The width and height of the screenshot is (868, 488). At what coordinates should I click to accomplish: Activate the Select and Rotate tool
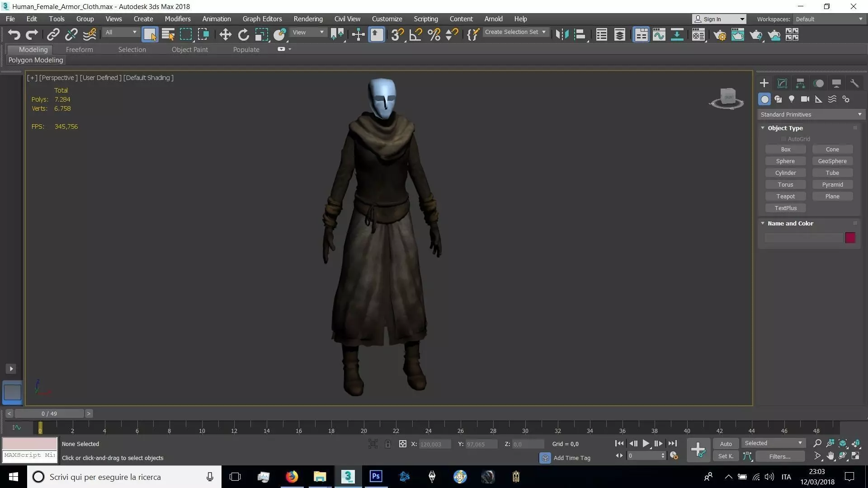click(x=243, y=35)
